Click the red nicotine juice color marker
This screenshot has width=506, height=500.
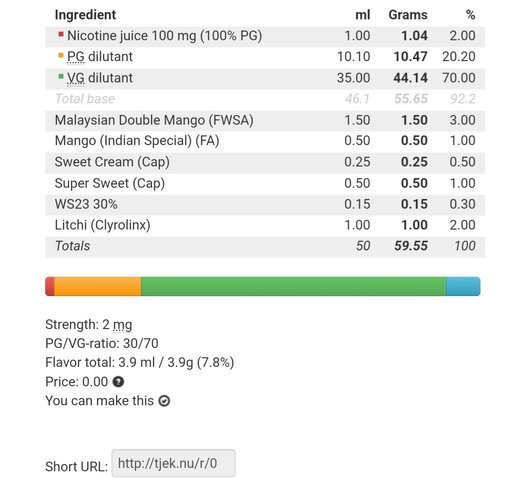[61, 34]
